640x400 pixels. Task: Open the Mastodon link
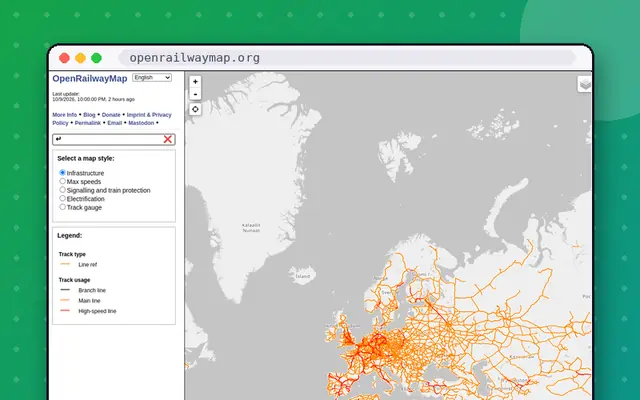pyautogui.click(x=141, y=123)
